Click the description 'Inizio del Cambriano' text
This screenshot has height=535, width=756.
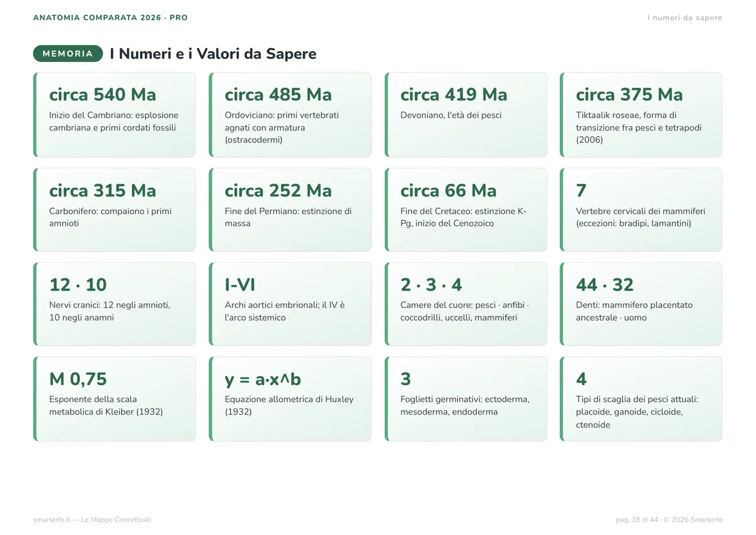(x=114, y=121)
